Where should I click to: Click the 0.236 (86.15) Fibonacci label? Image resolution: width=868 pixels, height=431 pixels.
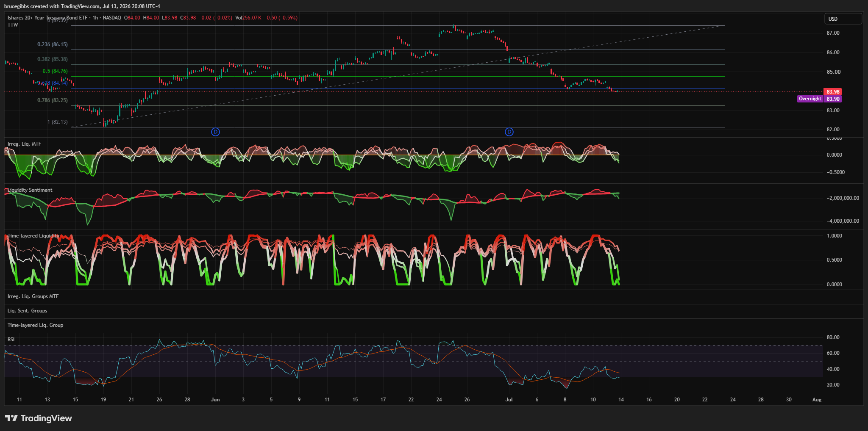53,44
